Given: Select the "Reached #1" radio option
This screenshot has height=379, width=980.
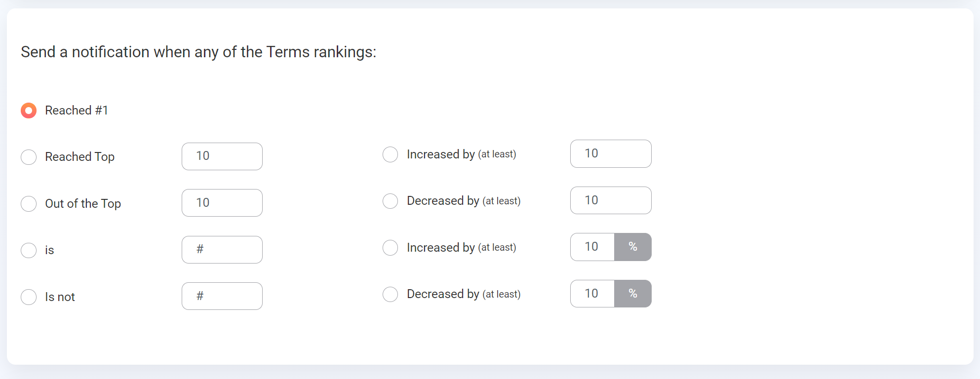Looking at the screenshot, I should click(x=29, y=111).
